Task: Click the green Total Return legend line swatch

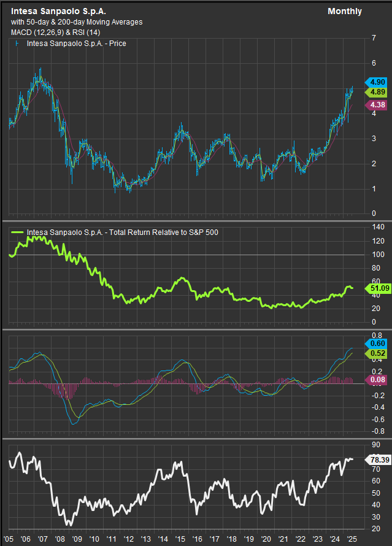Action: pyautogui.click(x=17, y=233)
